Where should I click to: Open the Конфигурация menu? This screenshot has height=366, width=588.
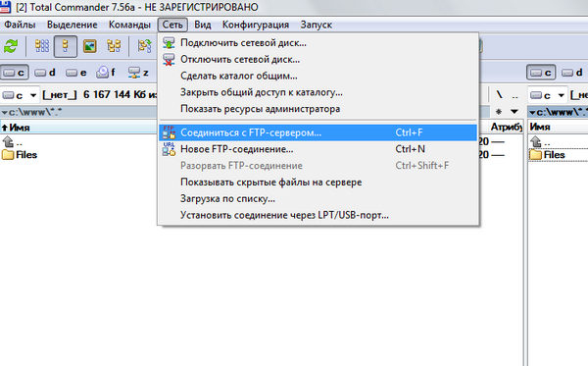(256, 25)
